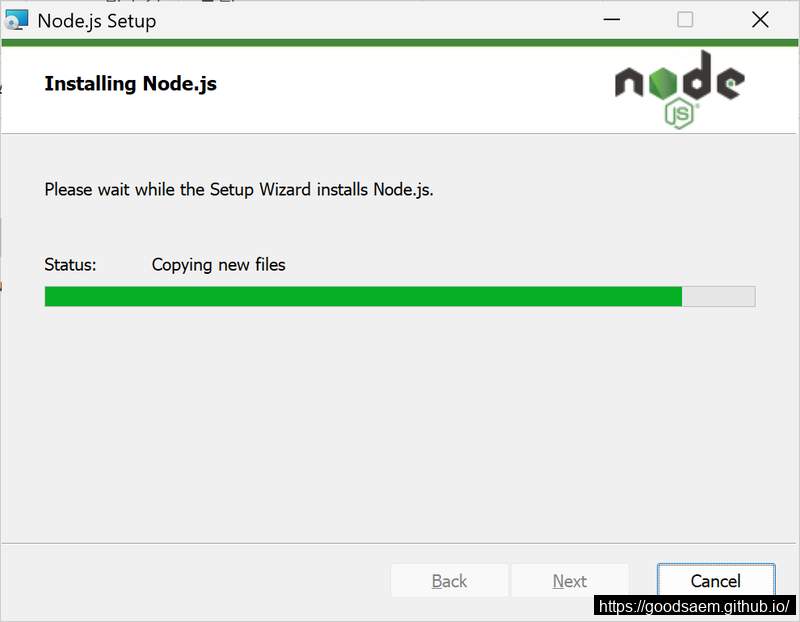800x622 pixels.
Task: Click the green accent strip below the title bar
Action: click(x=400, y=43)
